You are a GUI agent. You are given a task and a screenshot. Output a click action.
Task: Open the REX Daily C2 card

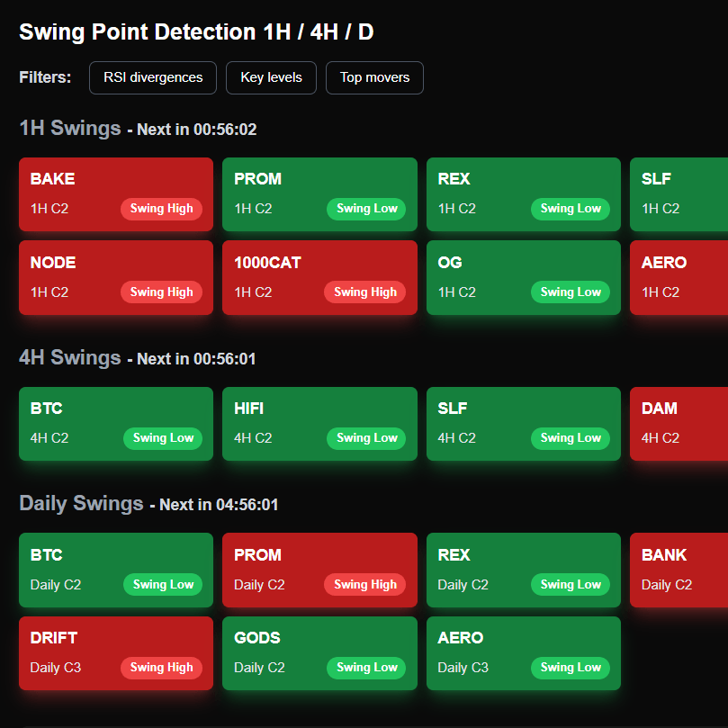[x=523, y=570]
